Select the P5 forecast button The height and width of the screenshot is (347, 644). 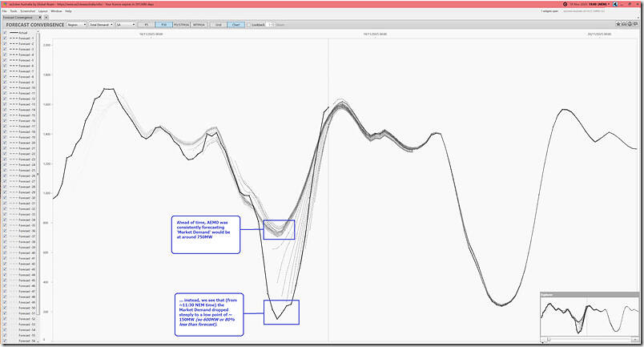point(147,25)
